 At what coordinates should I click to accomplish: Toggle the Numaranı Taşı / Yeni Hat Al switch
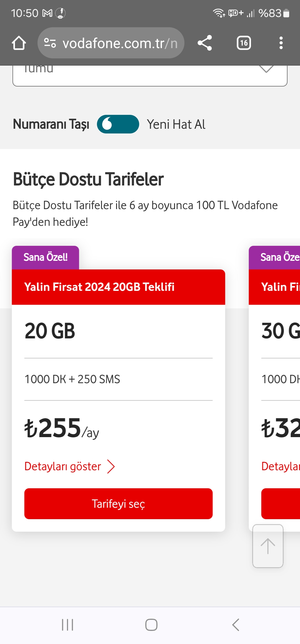[x=118, y=124]
